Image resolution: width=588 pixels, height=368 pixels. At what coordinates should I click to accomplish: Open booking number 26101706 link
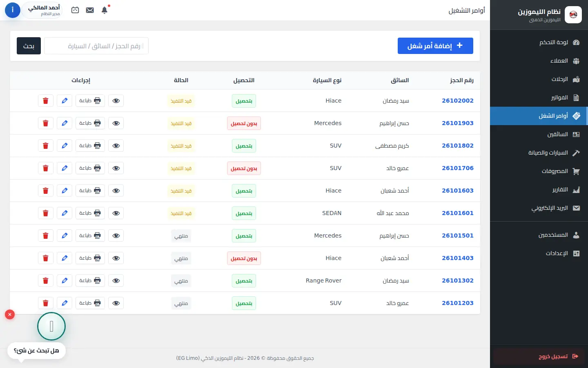[458, 168]
